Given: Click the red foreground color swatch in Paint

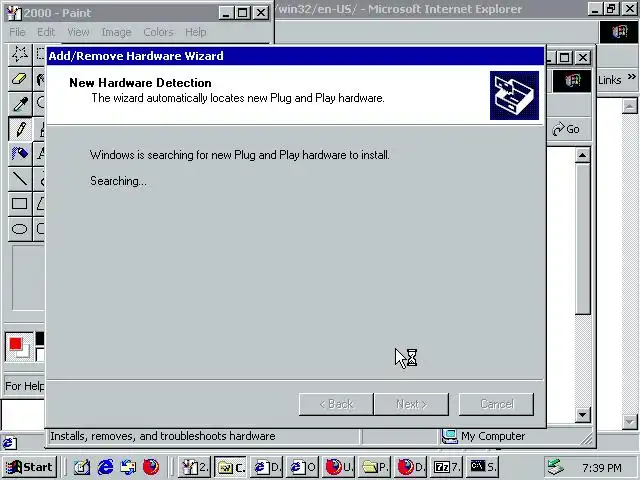Looking at the screenshot, I should point(16,344).
